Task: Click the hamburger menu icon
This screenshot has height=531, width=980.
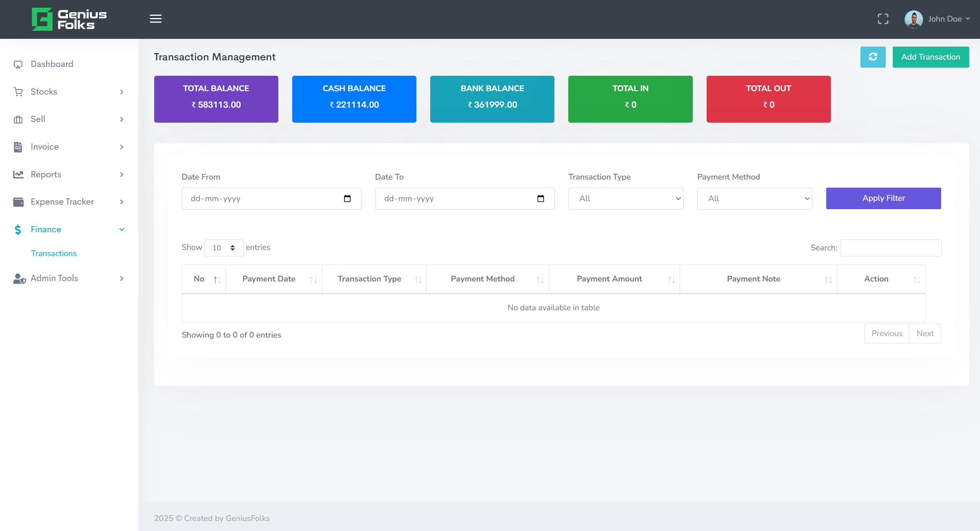Action: [x=155, y=18]
